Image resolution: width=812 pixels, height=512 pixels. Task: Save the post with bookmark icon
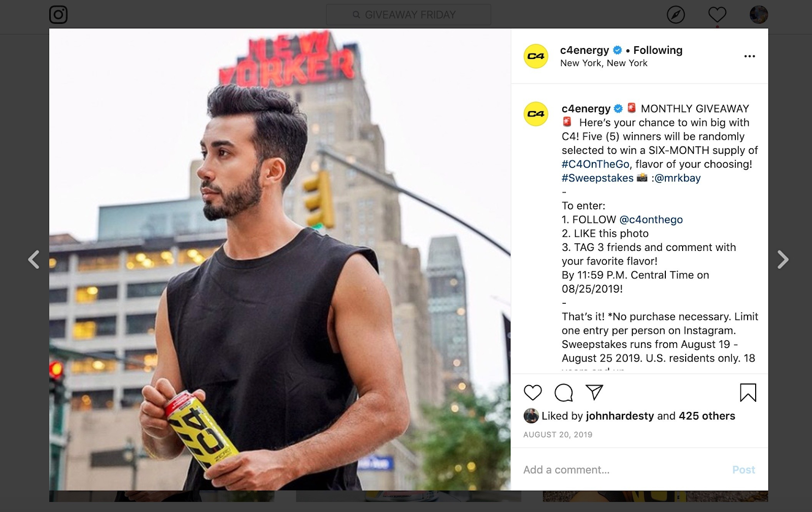(748, 393)
